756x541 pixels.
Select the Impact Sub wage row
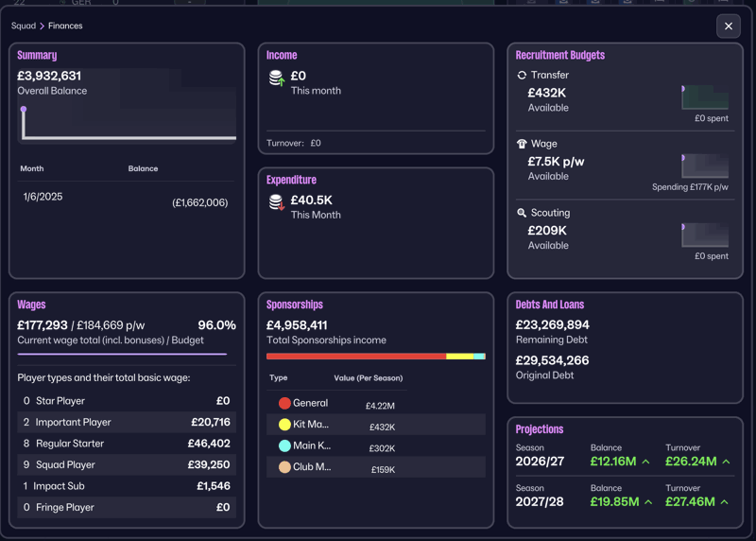click(127, 486)
